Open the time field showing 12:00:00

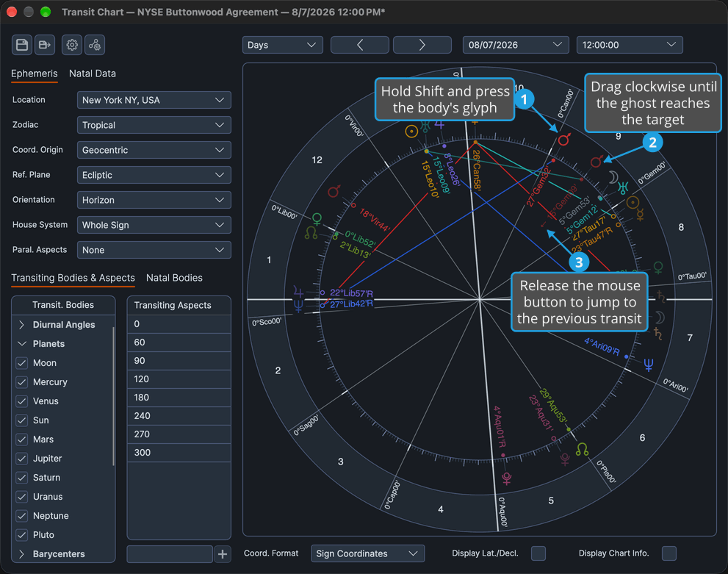630,45
